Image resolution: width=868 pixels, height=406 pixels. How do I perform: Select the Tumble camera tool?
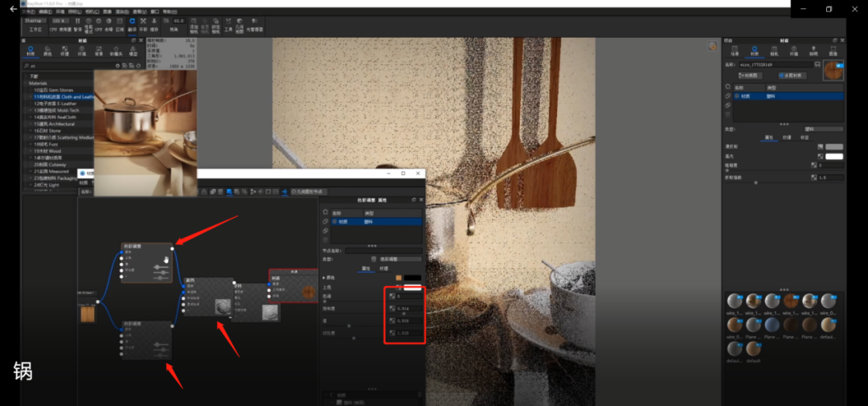click(132, 24)
